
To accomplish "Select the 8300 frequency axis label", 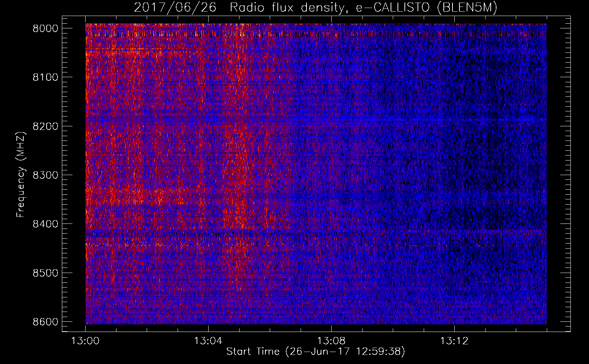I will (x=46, y=175).
